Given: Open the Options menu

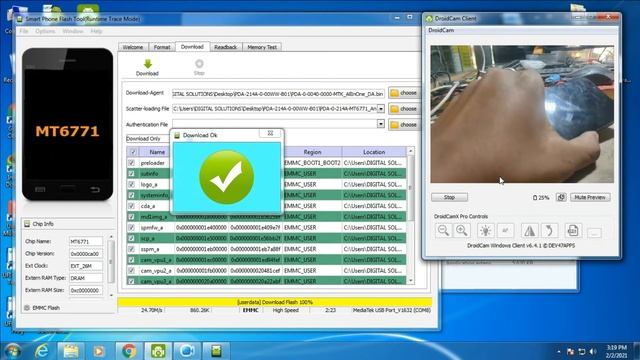Looking at the screenshot, I should click(45, 31).
